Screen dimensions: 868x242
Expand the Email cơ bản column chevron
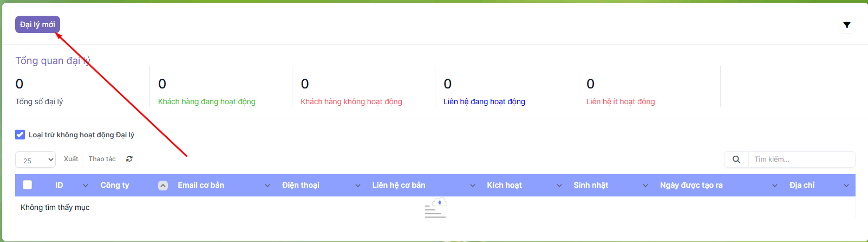pos(267,186)
